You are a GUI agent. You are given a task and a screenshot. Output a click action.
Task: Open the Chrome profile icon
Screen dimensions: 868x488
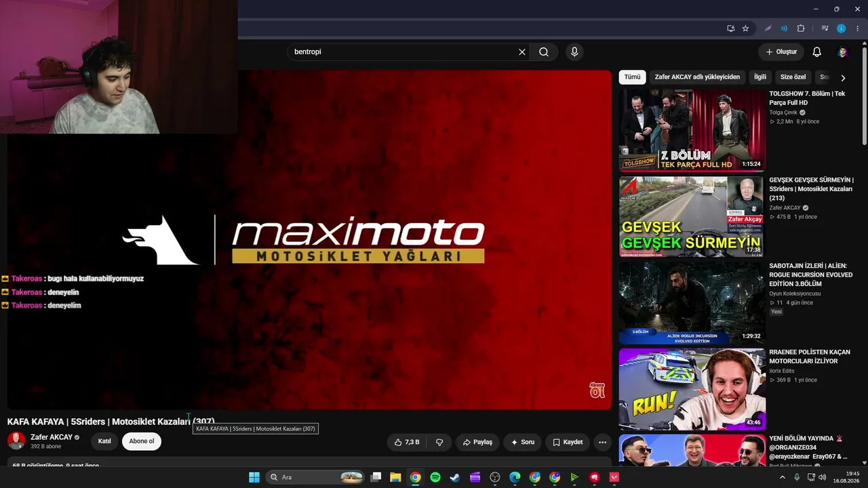tap(842, 28)
